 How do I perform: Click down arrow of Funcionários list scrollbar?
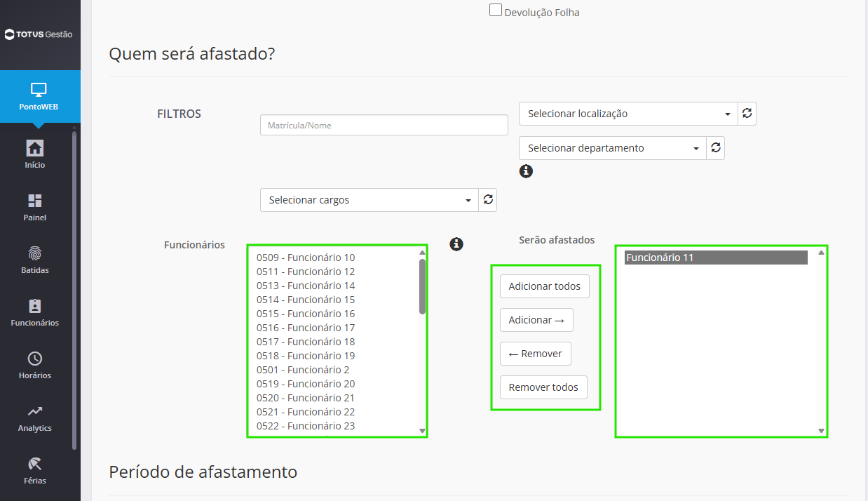pos(422,430)
